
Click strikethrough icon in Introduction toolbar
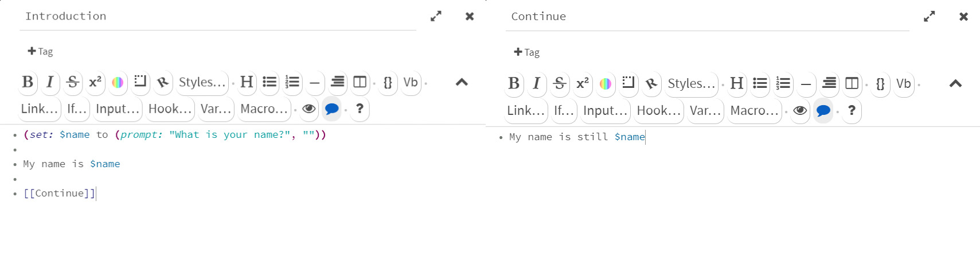click(x=72, y=82)
